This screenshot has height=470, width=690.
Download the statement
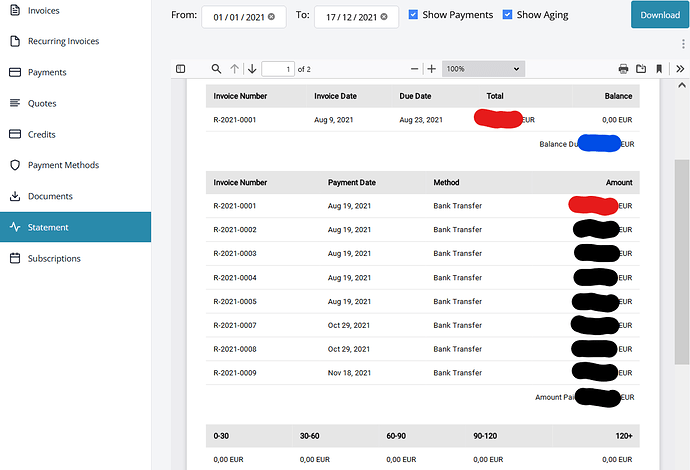point(660,15)
